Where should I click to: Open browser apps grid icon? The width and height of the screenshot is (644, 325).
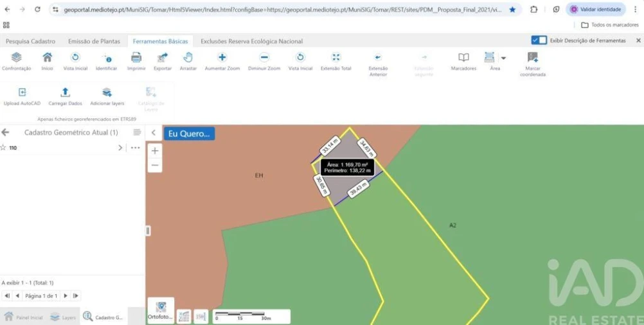6,25
